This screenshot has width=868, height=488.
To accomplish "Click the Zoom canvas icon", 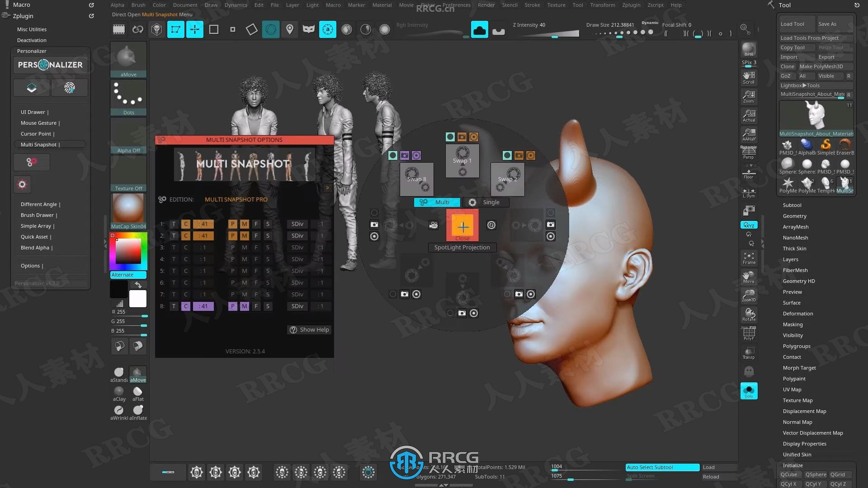I will [x=749, y=97].
